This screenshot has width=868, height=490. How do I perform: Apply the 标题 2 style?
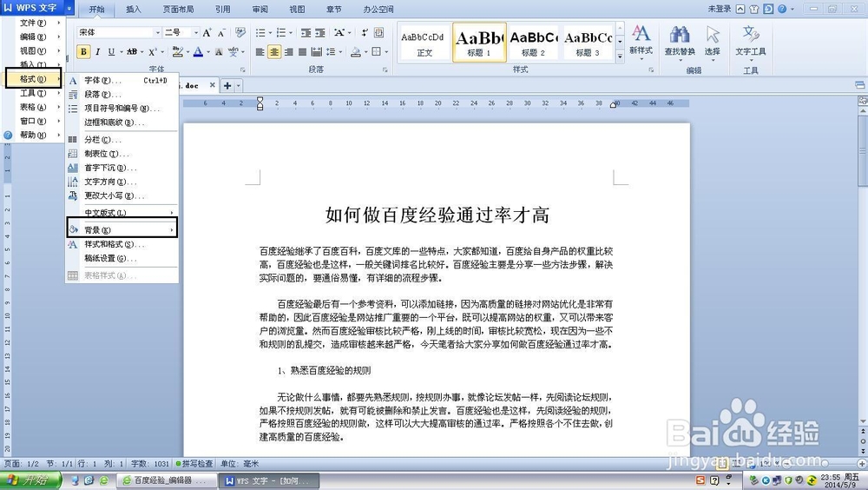[534, 42]
